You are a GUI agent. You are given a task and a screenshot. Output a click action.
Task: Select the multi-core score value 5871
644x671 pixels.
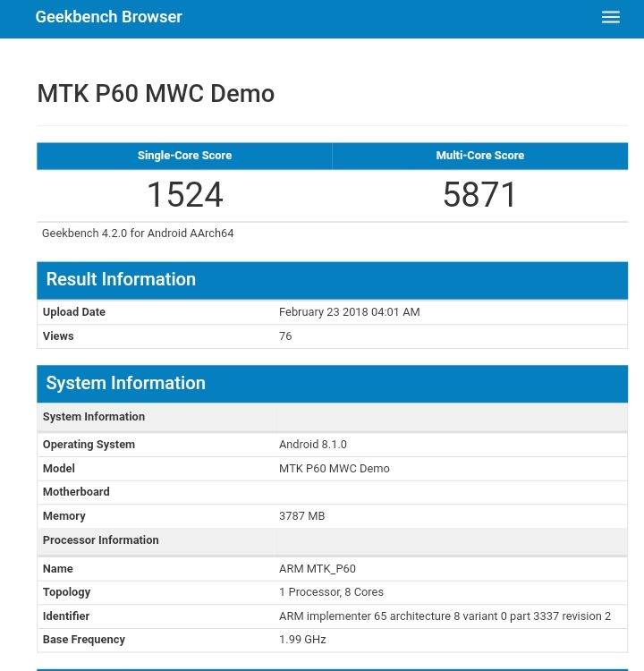click(x=480, y=195)
